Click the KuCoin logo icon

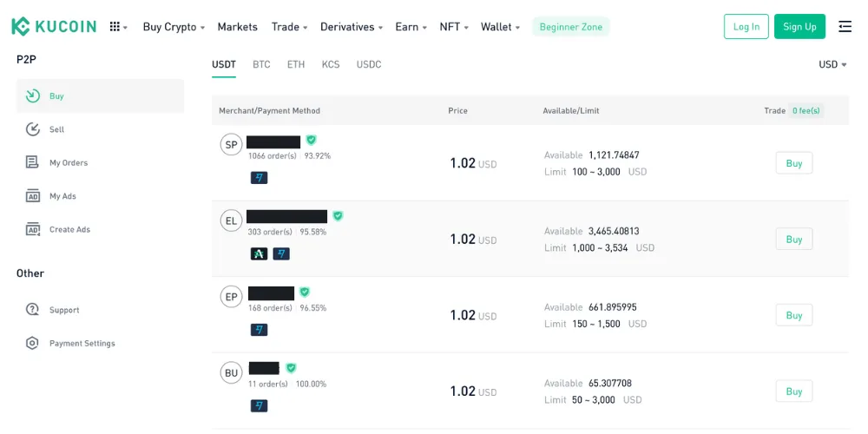point(21,27)
